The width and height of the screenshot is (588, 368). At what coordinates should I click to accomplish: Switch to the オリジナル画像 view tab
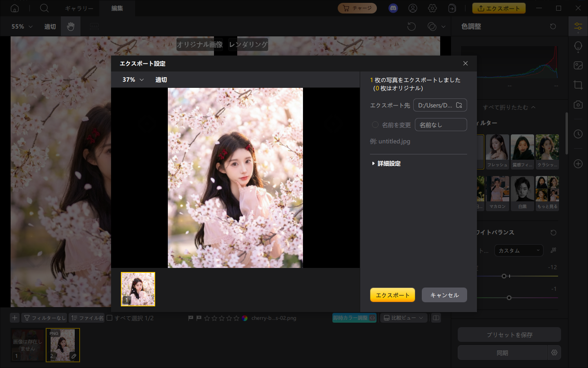[x=199, y=45]
